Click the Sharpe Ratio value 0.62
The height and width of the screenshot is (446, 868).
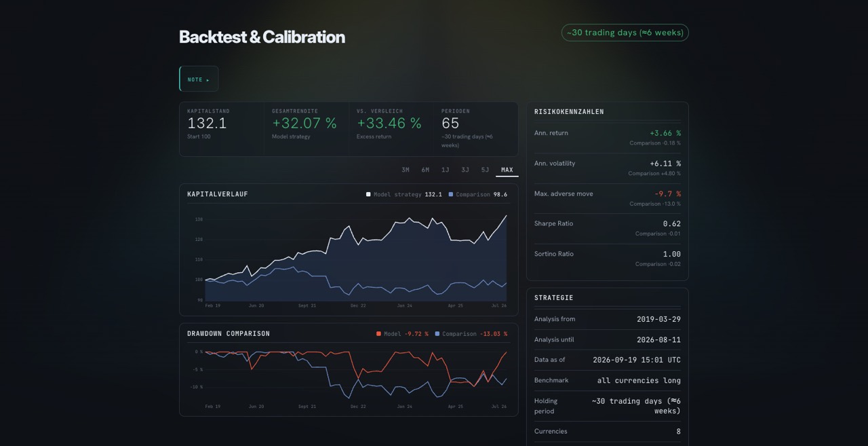click(672, 223)
